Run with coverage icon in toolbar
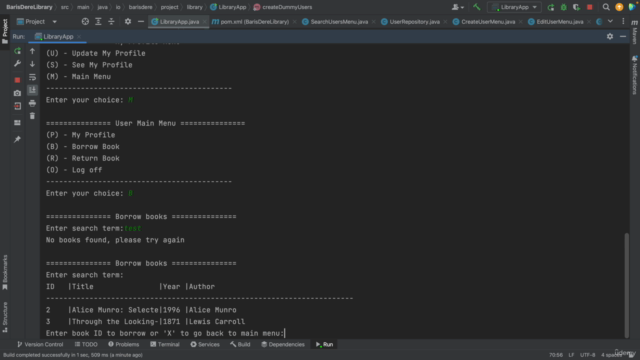Screen dimensions: 640x360 coord(576,7)
